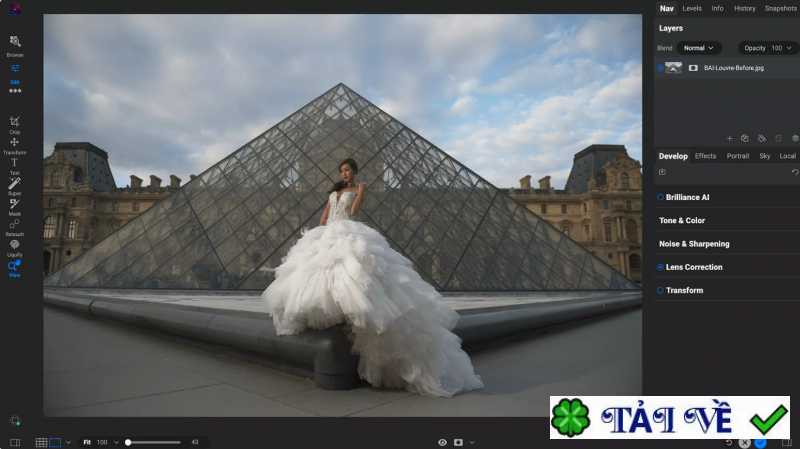Switch to the Nav tab
The height and width of the screenshot is (449, 800).
click(x=666, y=9)
